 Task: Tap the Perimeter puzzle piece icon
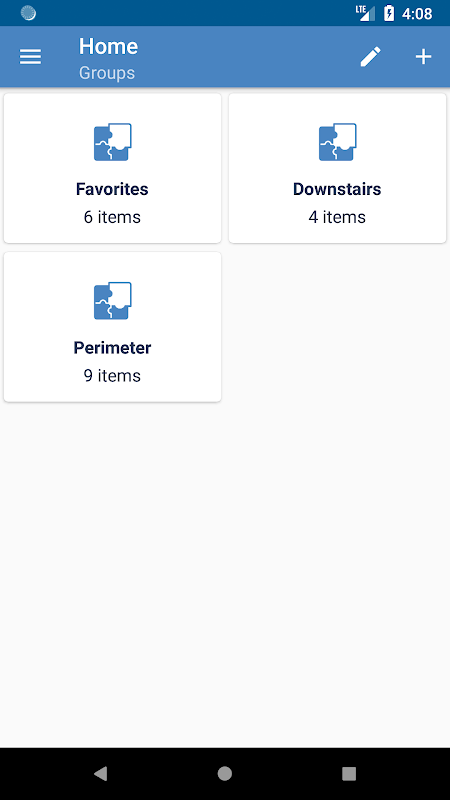(113, 301)
